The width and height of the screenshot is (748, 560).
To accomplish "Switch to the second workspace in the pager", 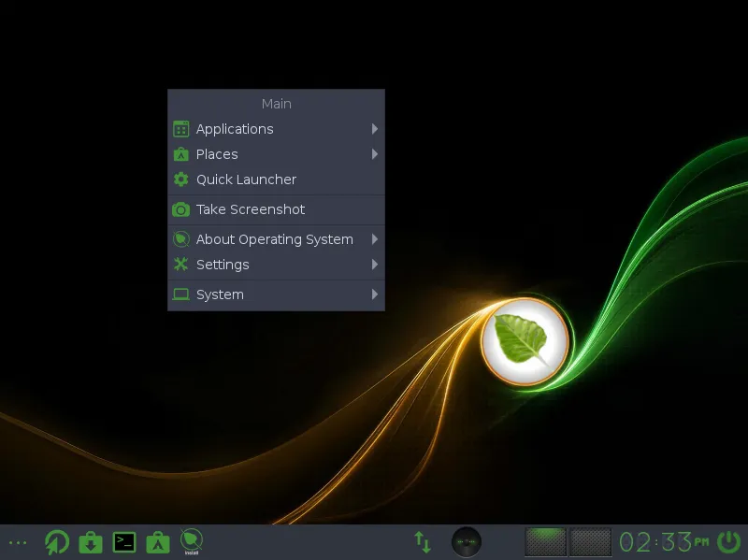I will [x=592, y=541].
